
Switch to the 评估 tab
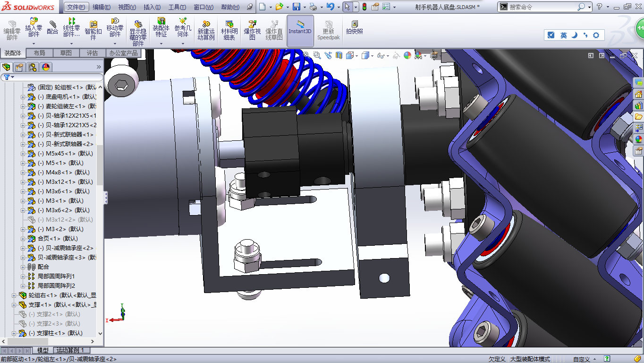93,53
